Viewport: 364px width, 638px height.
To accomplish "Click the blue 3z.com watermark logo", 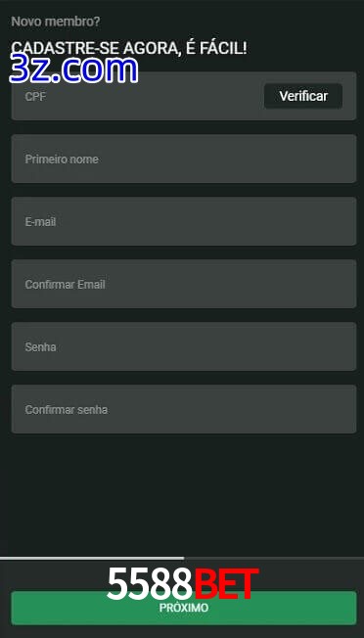I will [x=73, y=69].
